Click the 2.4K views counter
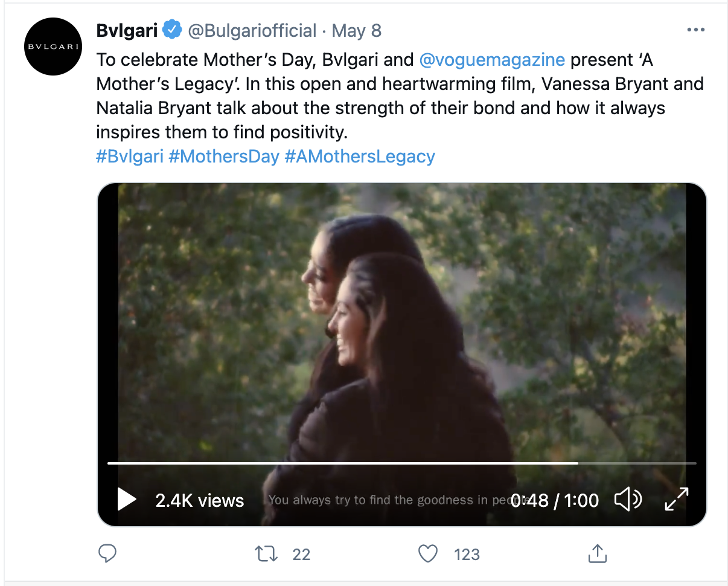728x586 pixels. [x=200, y=500]
